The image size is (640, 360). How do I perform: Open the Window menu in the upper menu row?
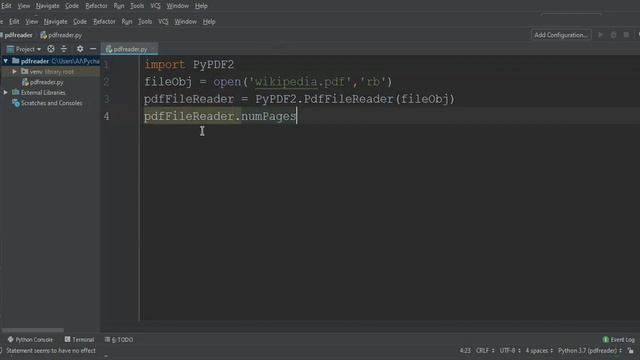(x=178, y=6)
